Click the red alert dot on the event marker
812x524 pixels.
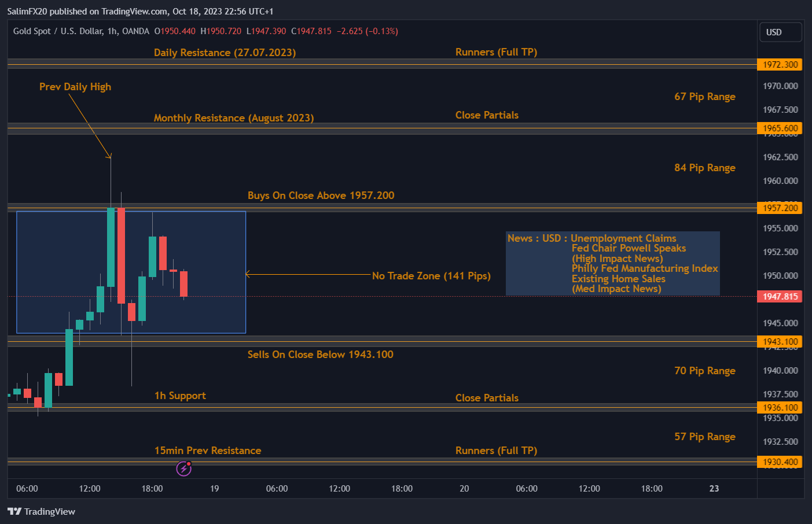[x=188, y=464]
